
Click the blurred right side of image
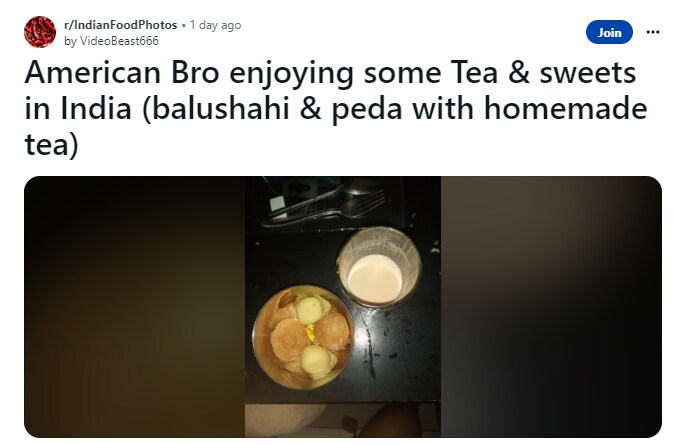[551, 307]
